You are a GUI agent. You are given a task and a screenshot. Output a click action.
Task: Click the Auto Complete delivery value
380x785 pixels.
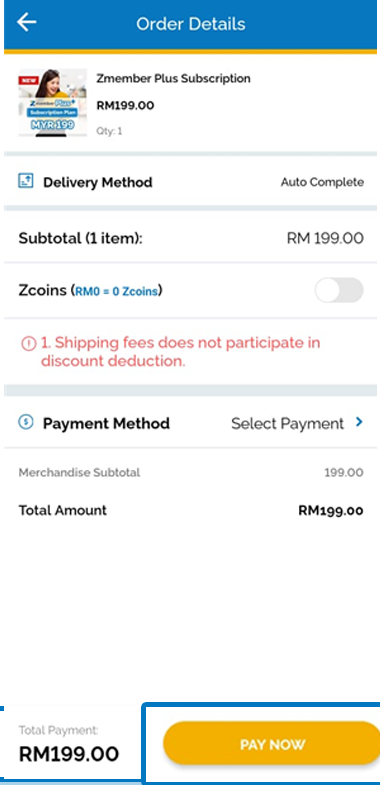pyautogui.click(x=322, y=182)
